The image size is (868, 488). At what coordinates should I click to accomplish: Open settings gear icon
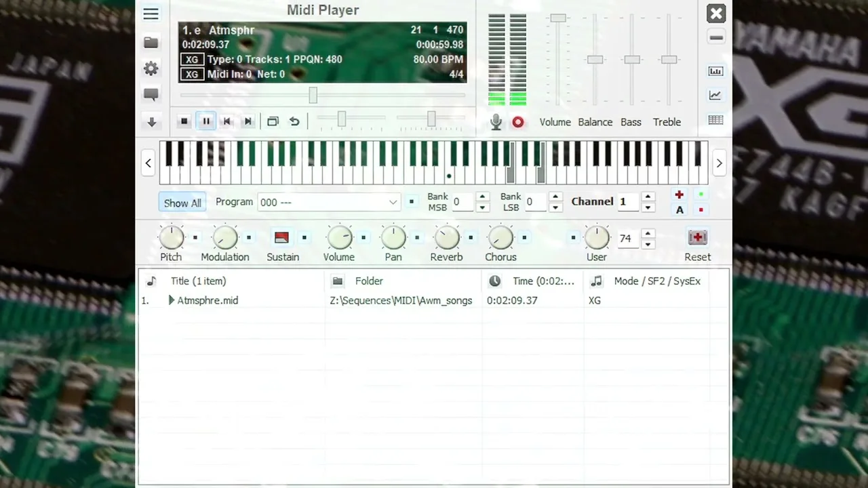pyautogui.click(x=151, y=68)
